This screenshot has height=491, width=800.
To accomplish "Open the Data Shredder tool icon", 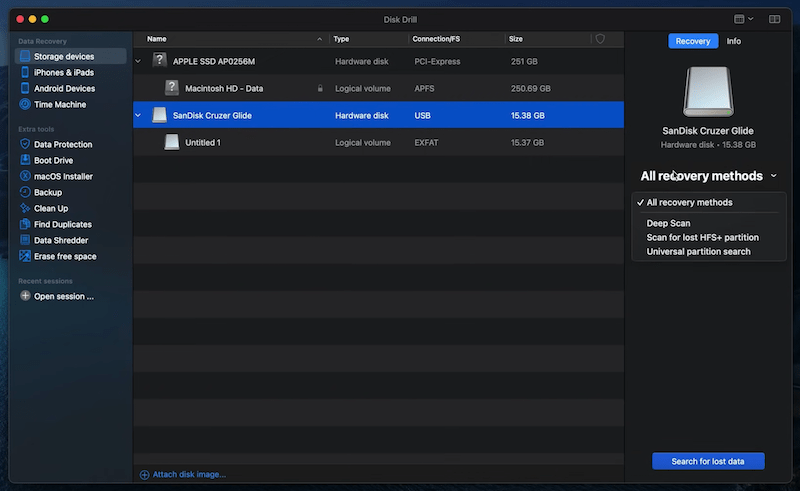I will 25,240.
